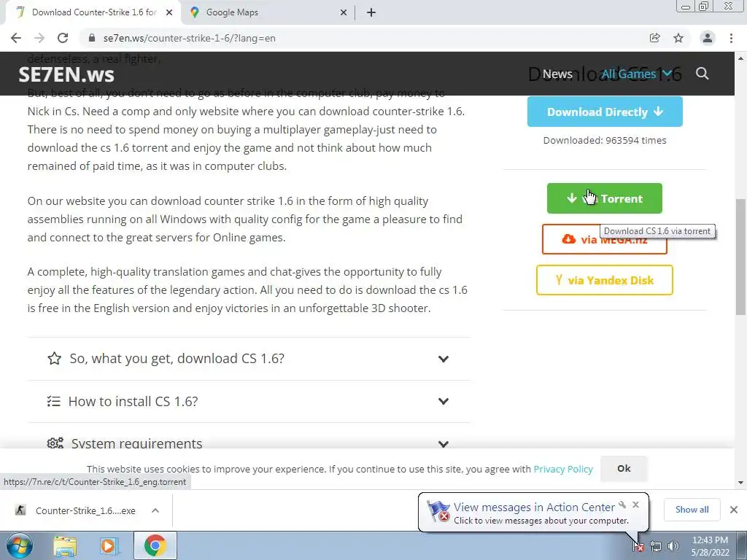
Task: Click the network tray icon
Action: (656, 547)
